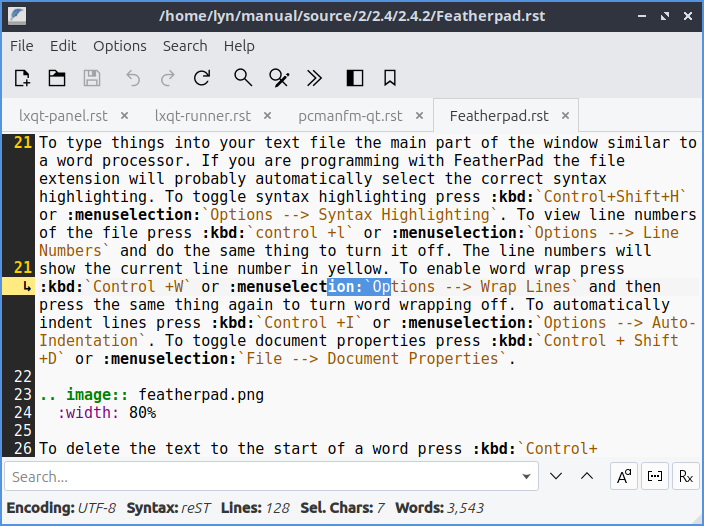Find next match with down chevron
The height and width of the screenshot is (526, 704).
tap(557, 476)
